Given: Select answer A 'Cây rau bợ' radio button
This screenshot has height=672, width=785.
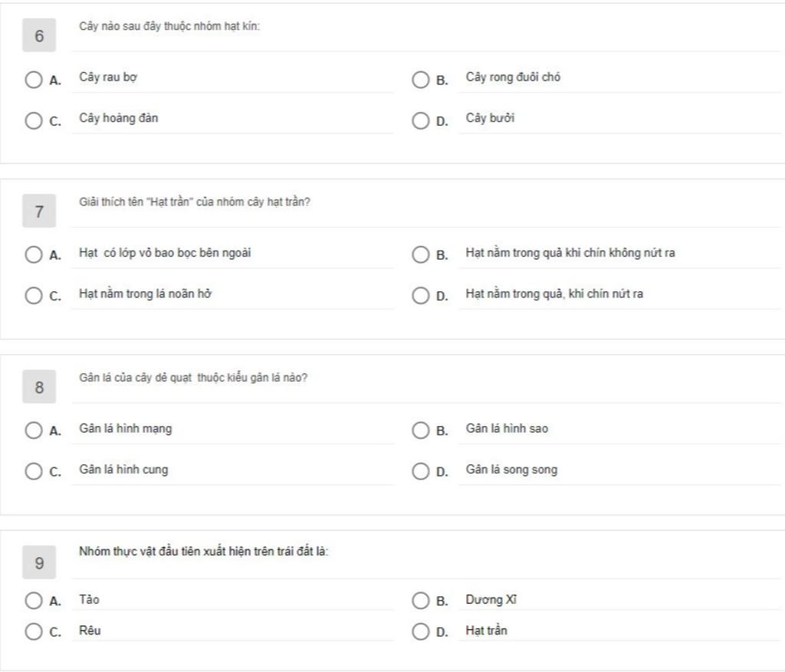Looking at the screenshot, I should click(33, 80).
